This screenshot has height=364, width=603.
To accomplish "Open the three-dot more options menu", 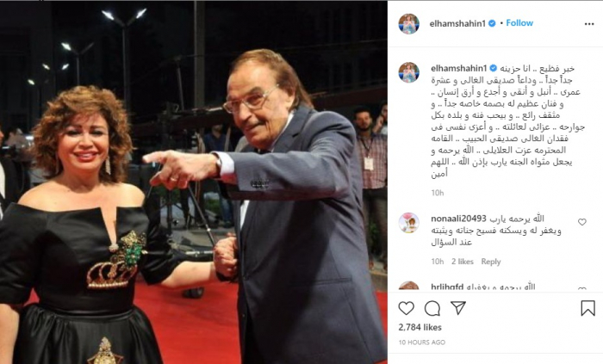I will pos(588,24).
